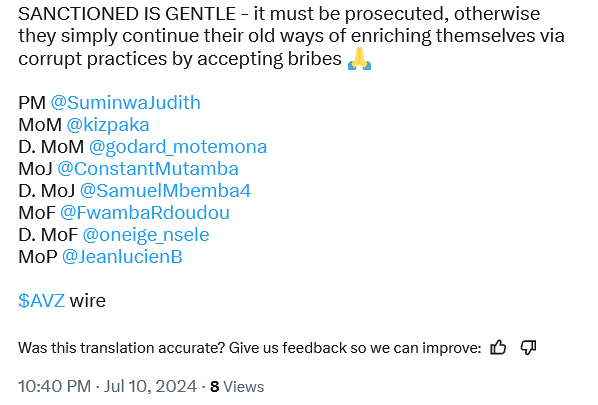Visit the @godard_motemona mention link
The width and height of the screenshot is (598, 405).
click(x=178, y=147)
